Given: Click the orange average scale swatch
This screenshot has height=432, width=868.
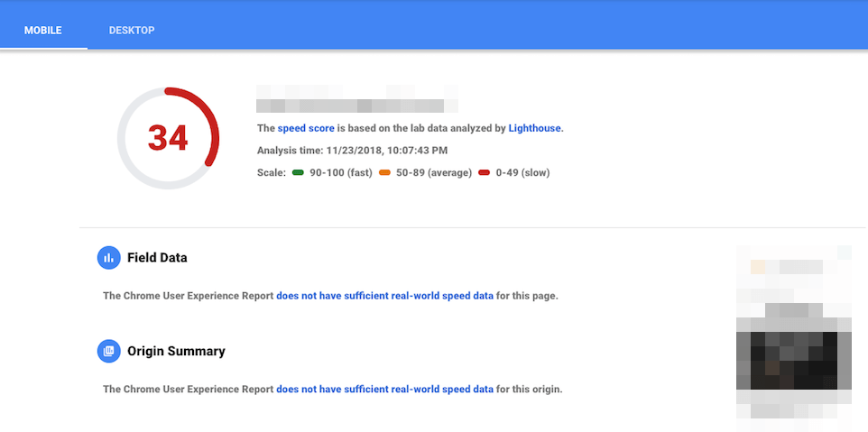Looking at the screenshot, I should click(x=384, y=172).
